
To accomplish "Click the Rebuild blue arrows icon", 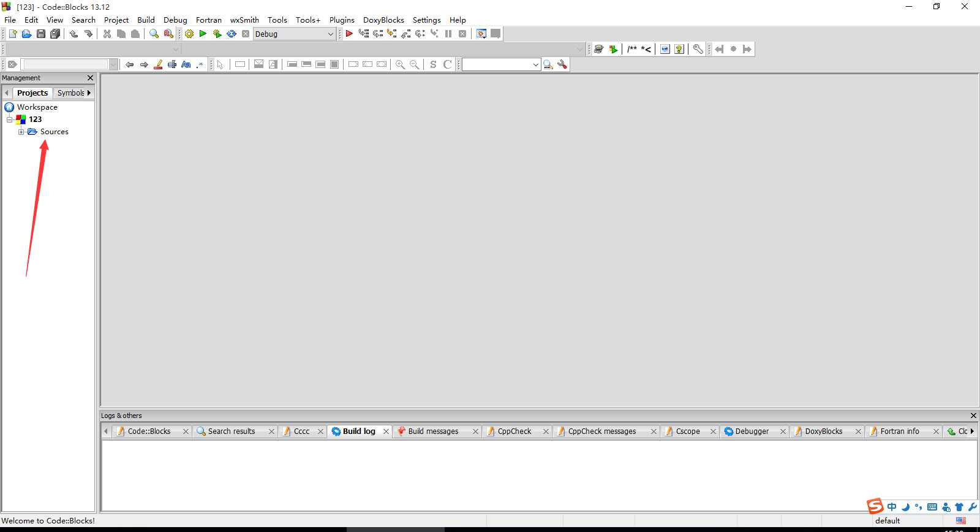I will [232, 34].
